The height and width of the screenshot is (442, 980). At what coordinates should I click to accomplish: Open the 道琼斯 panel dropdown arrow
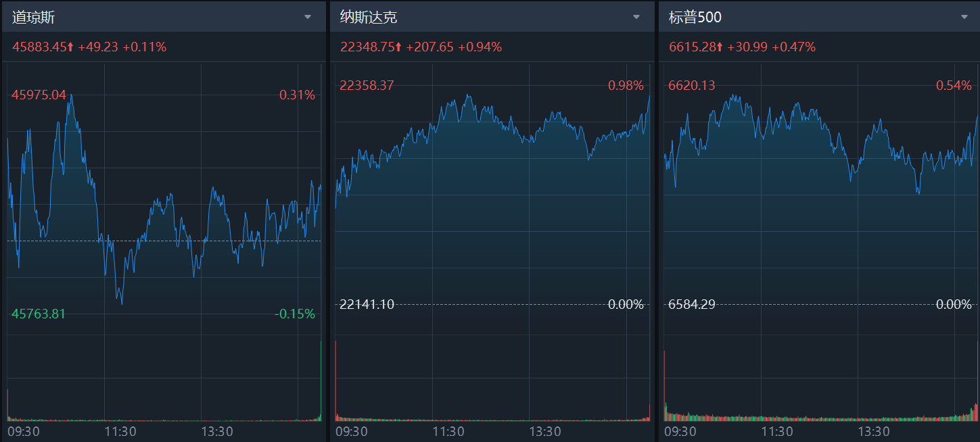coord(308,17)
